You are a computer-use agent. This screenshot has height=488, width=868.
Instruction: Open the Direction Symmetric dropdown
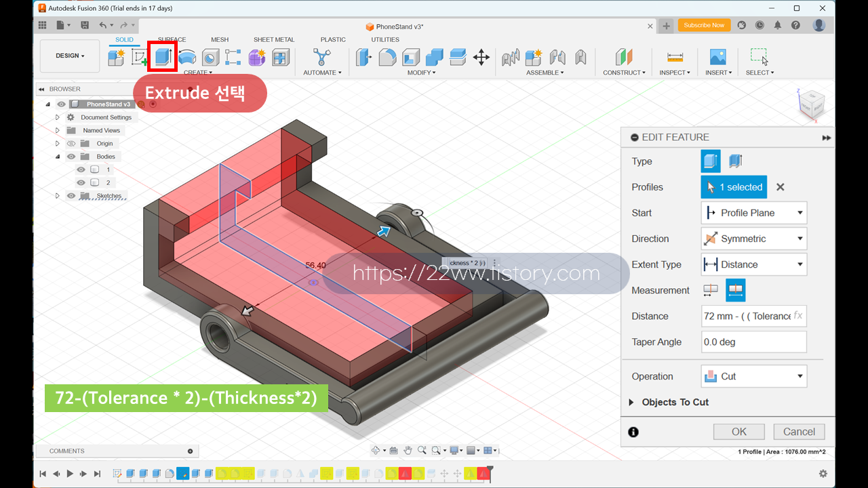pyautogui.click(x=754, y=239)
